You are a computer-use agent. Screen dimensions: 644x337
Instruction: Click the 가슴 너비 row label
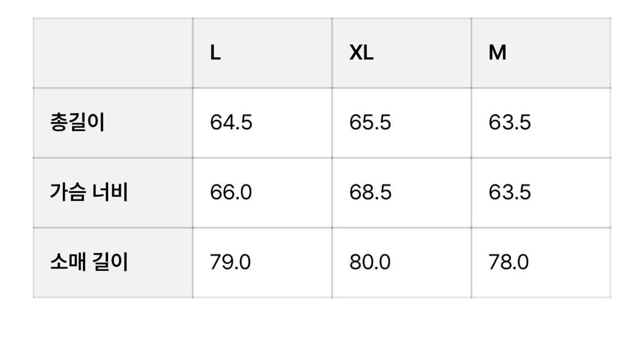pyautogui.click(x=89, y=193)
